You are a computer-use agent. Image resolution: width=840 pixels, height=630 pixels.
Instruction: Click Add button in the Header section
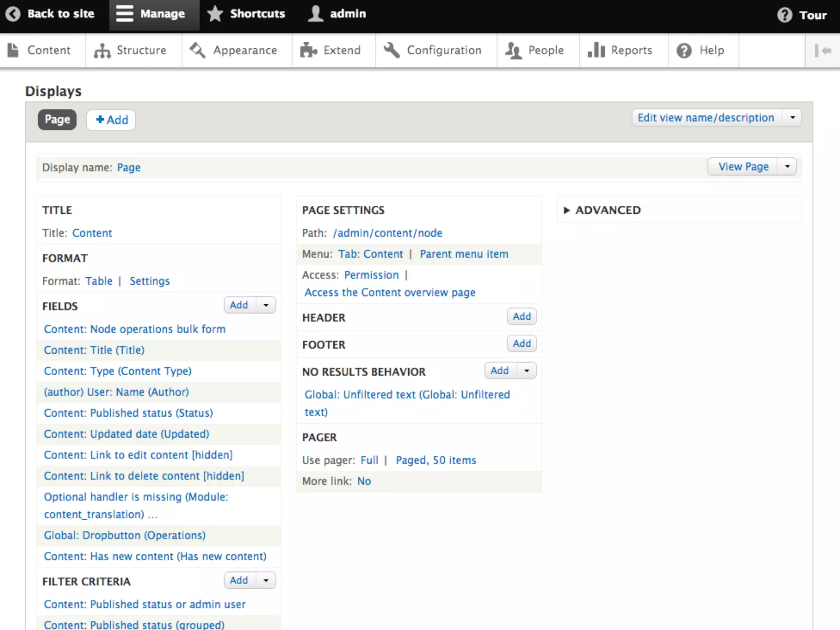521,317
